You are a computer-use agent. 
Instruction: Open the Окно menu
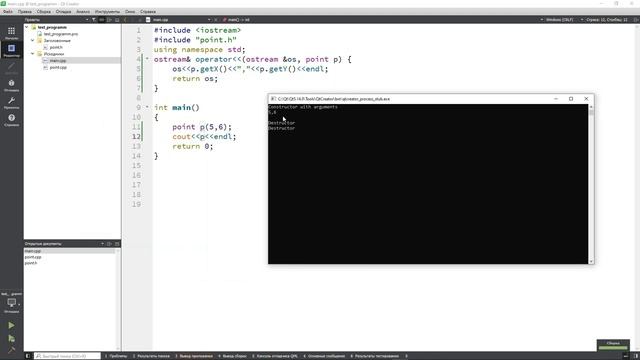tap(130, 12)
